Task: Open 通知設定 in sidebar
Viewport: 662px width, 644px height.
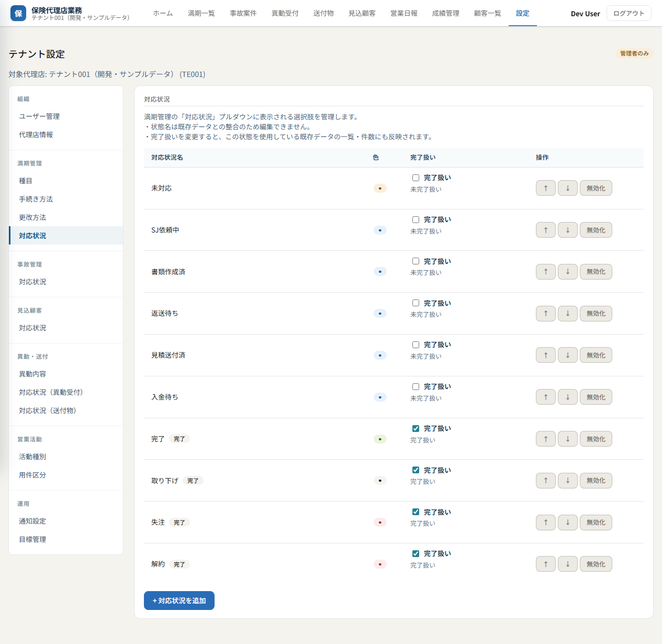Action: (x=66, y=521)
